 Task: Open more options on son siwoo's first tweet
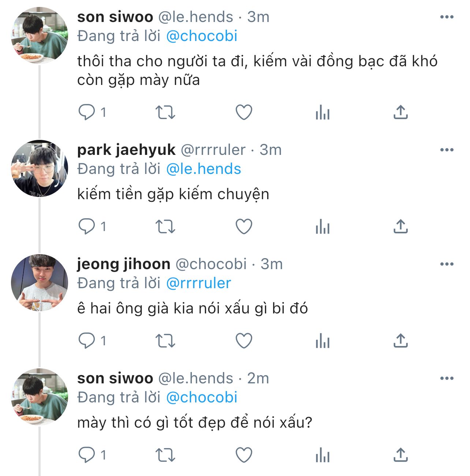click(x=447, y=17)
